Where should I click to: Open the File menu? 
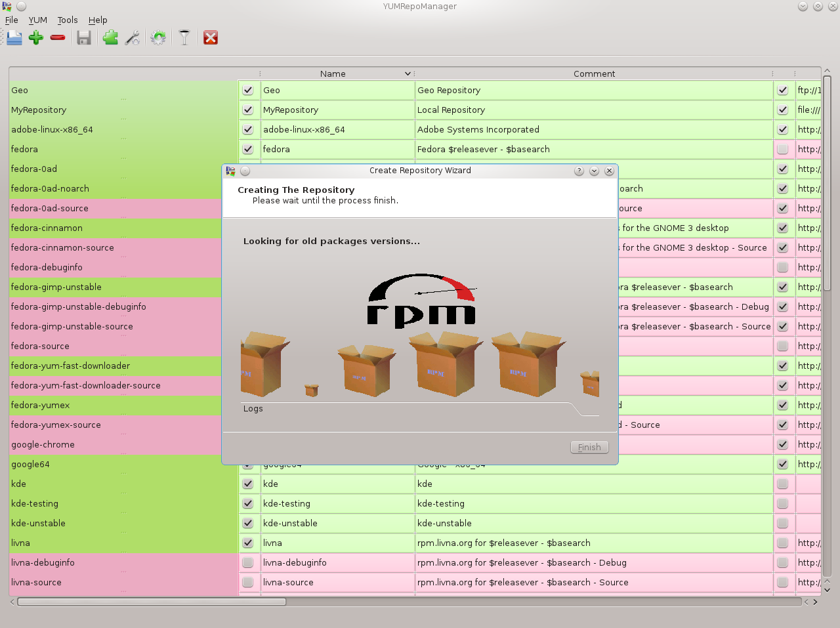(12, 20)
